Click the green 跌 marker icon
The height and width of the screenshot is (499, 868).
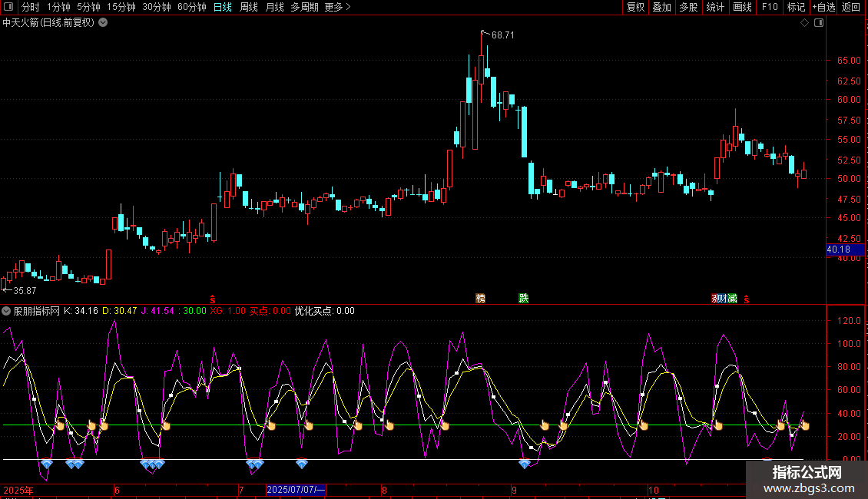pyautogui.click(x=524, y=298)
